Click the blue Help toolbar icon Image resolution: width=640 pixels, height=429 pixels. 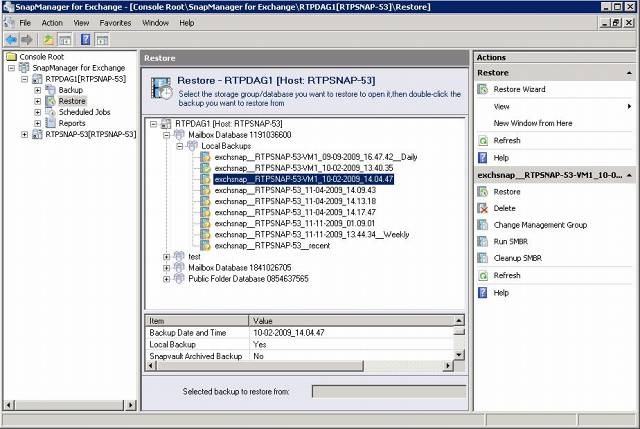(x=85, y=40)
